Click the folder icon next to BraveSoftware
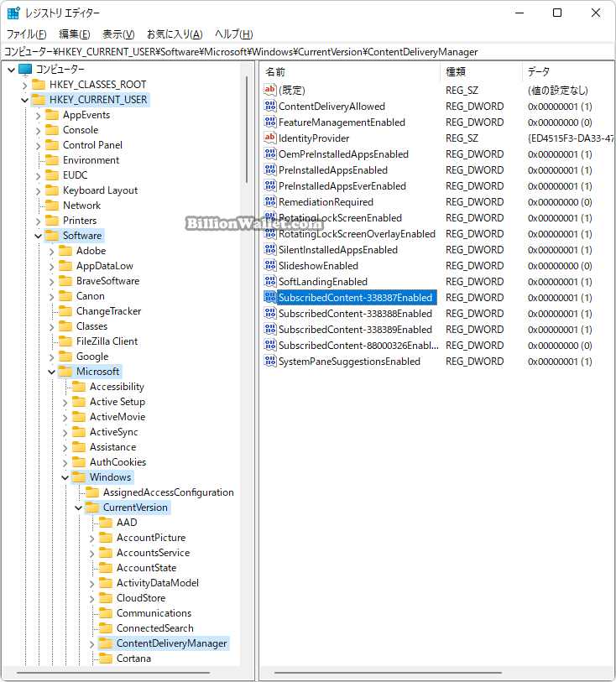The image size is (616, 682). point(65,281)
